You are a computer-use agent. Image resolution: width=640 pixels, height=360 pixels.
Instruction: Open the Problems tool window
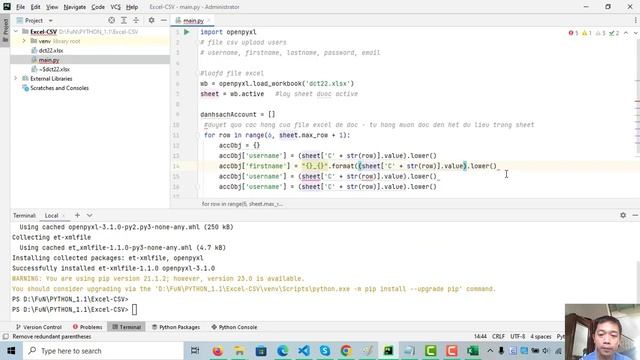pos(87,327)
